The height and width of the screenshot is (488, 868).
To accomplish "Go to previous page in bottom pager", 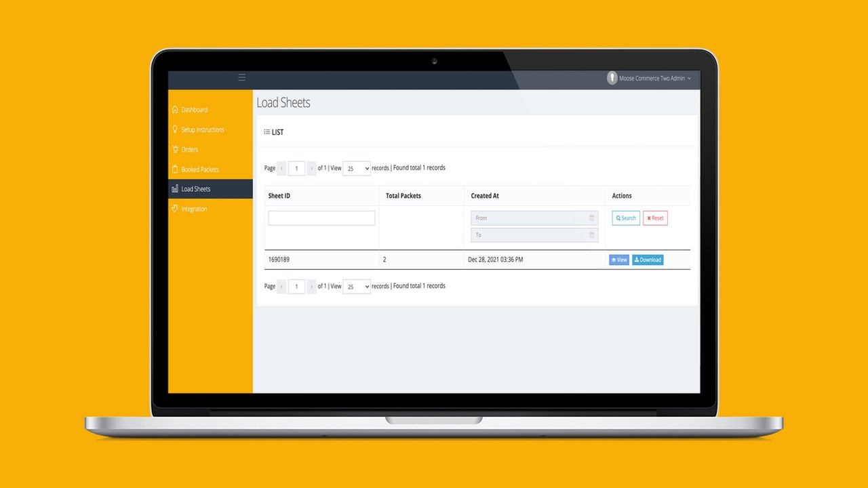I will coord(282,287).
